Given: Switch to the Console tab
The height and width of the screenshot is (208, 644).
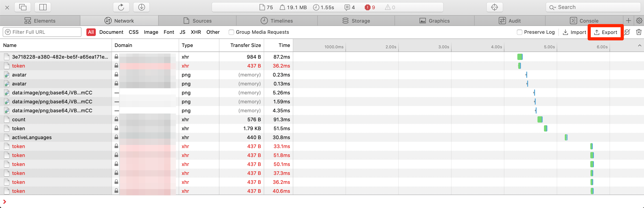Looking at the screenshot, I should 584,21.
